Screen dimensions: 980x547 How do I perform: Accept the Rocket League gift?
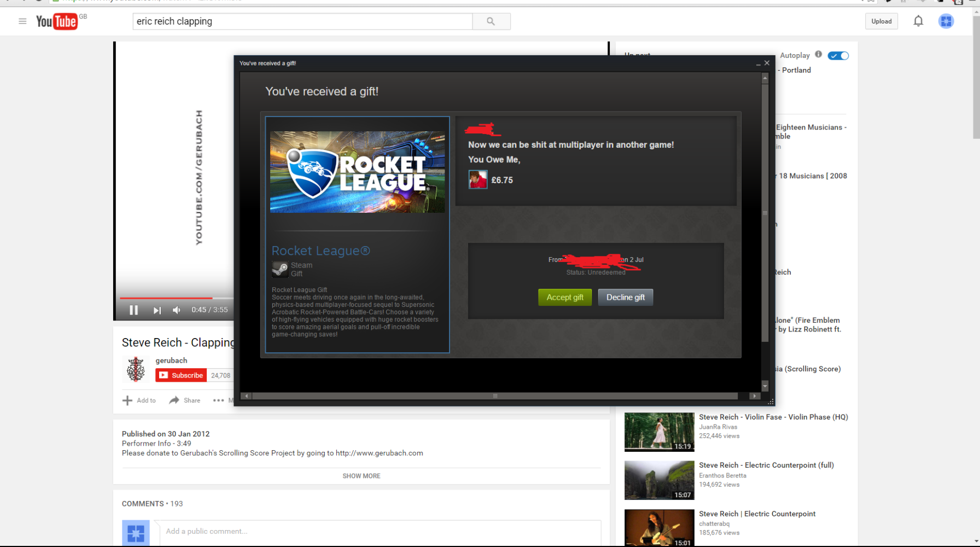coord(565,297)
